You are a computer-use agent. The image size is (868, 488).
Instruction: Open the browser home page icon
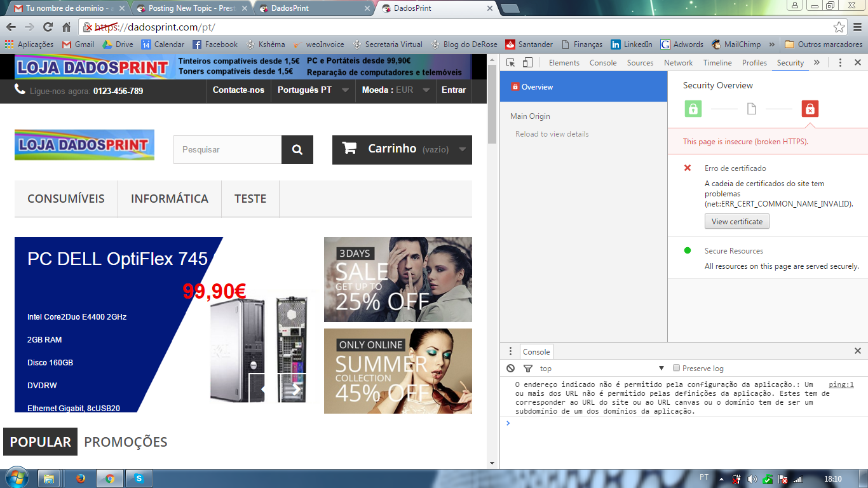66,27
